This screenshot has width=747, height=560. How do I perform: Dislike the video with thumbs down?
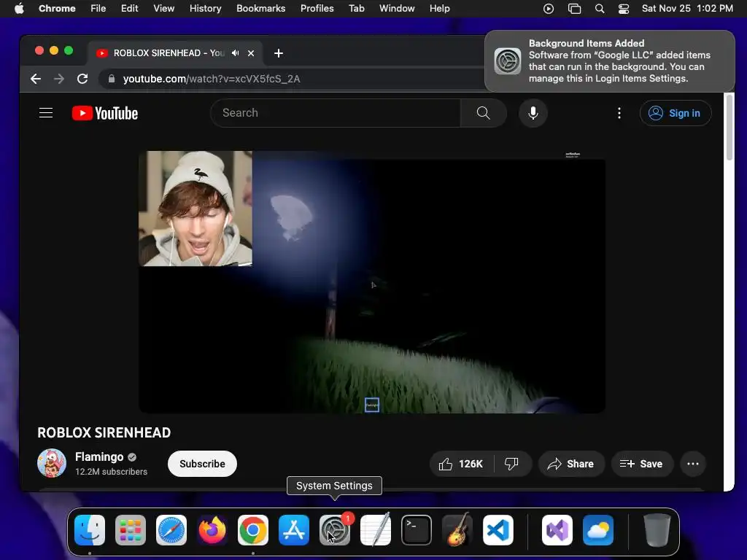coord(511,464)
